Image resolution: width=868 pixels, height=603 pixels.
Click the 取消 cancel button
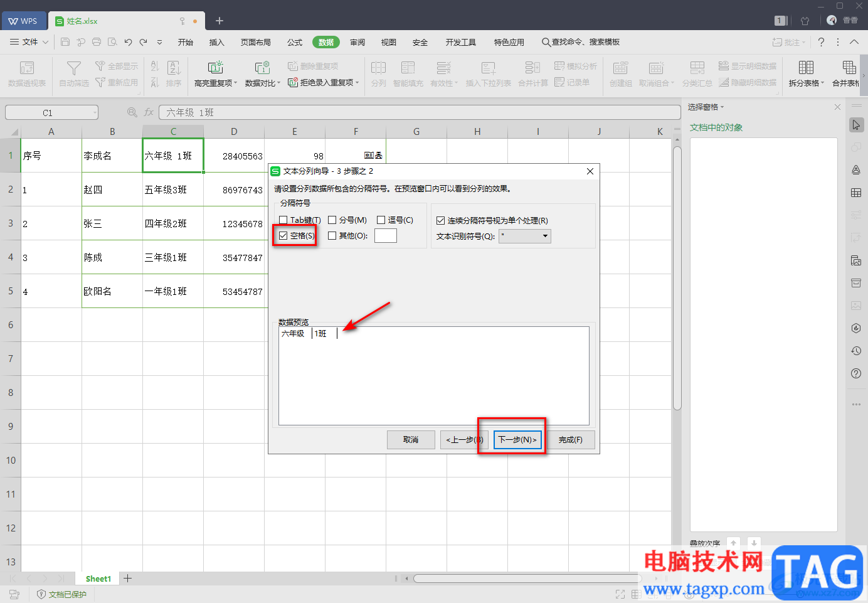[411, 440]
